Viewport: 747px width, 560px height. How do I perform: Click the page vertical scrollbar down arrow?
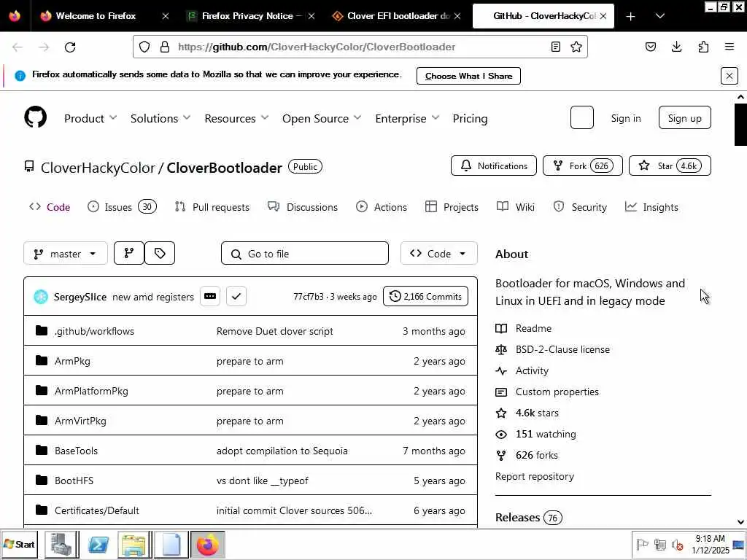[x=740, y=521]
